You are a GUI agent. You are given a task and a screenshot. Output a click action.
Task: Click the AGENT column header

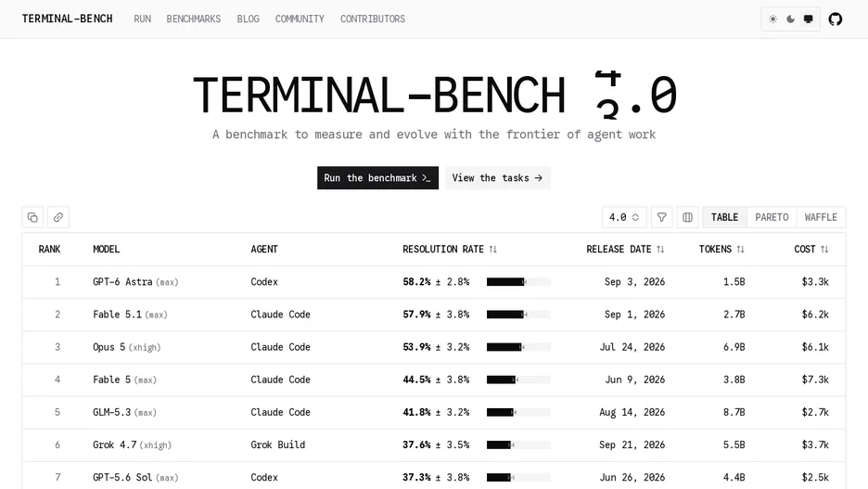tap(264, 250)
